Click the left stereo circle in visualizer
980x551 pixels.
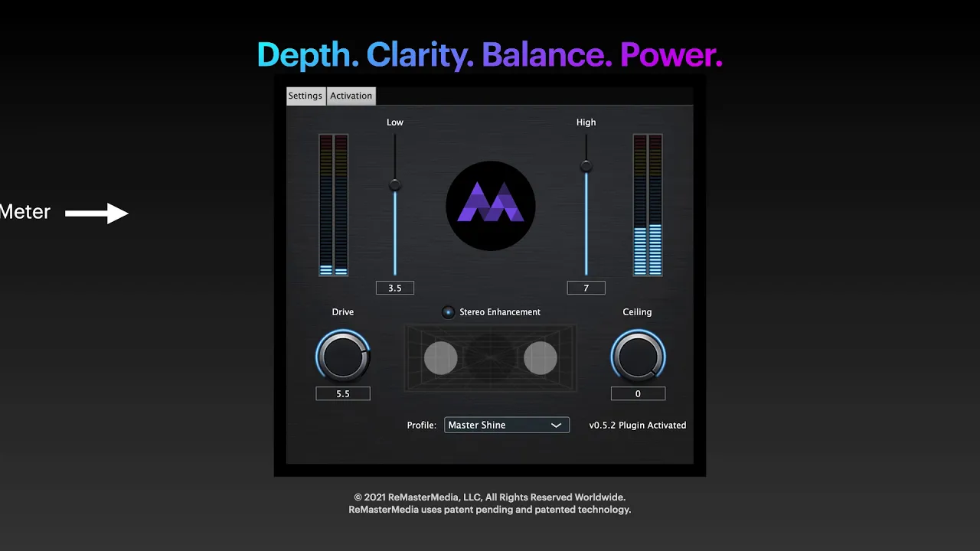coord(441,358)
